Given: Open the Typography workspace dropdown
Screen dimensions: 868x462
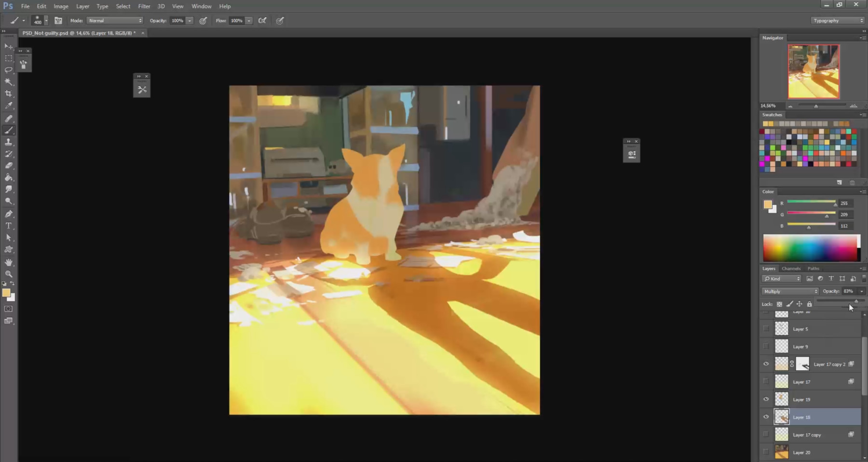Looking at the screenshot, I should pyautogui.click(x=838, y=21).
